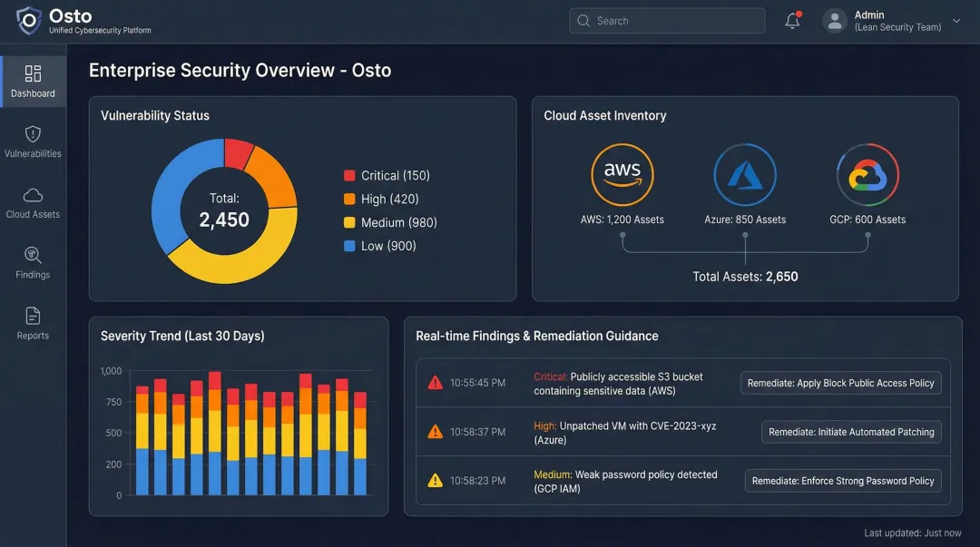Select the Azure provider icon
Viewport: 980px width, 547px height.
[x=745, y=173]
